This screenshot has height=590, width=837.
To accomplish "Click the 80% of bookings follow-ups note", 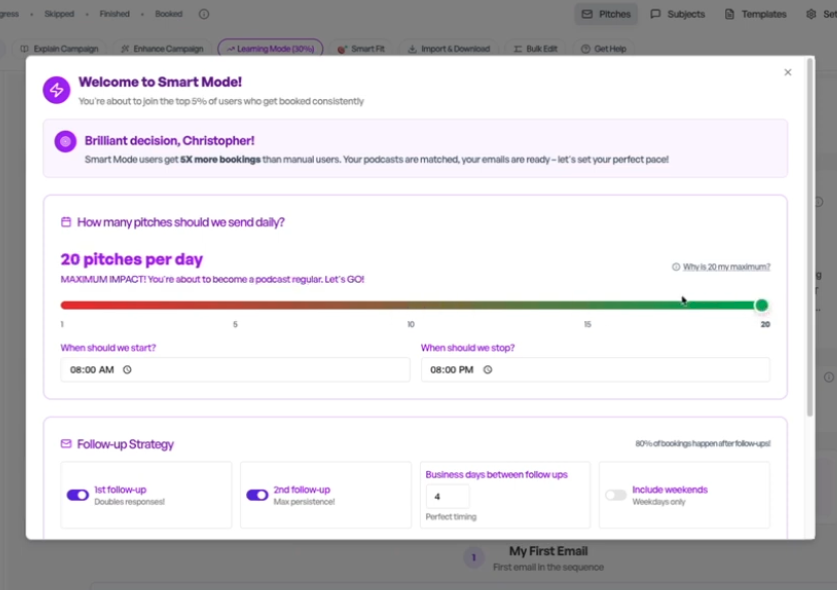I will (702, 444).
